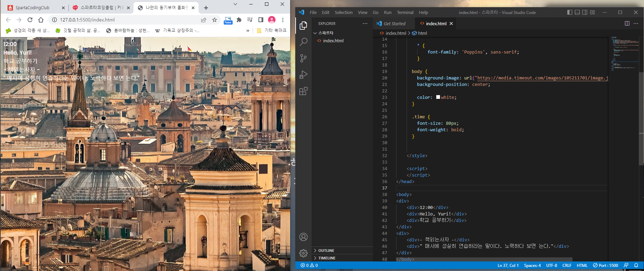Screen dimensions: 644x271
Task: Open the Chrome Extensions puzzle menu
Action: coord(239,20)
